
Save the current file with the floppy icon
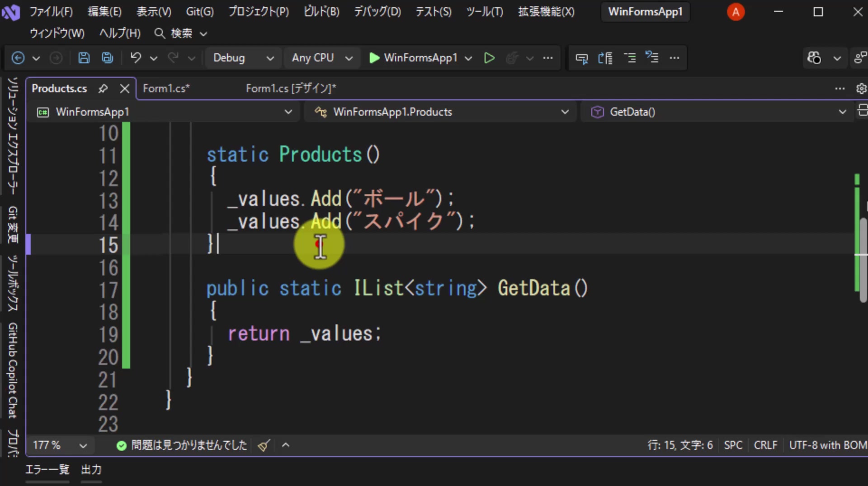84,58
